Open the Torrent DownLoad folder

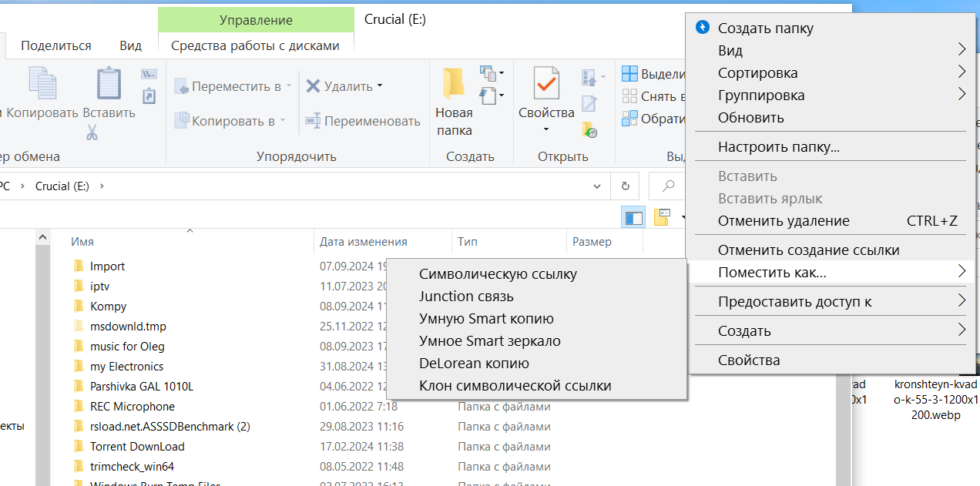[x=137, y=447]
